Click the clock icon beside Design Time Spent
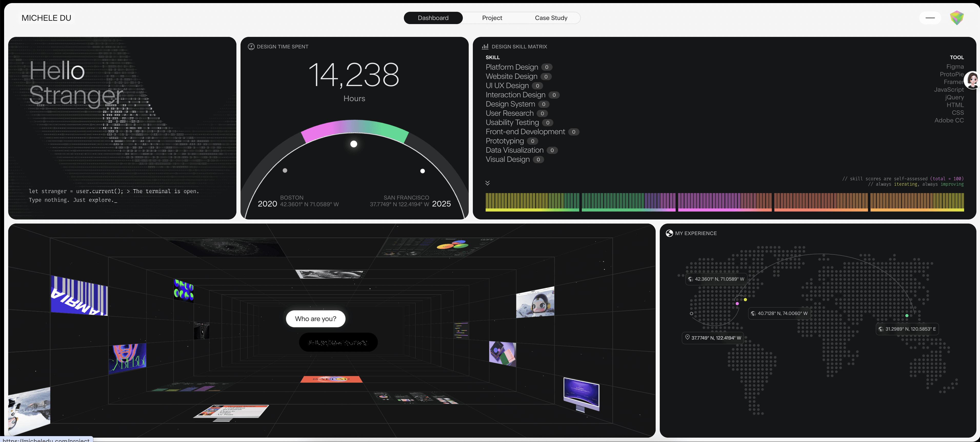980x442 pixels. tap(251, 46)
